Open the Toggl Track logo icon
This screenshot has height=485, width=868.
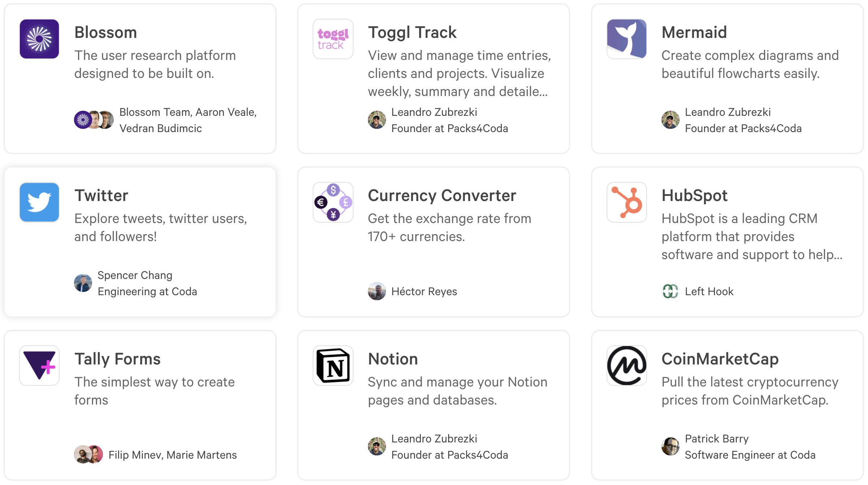click(x=333, y=39)
